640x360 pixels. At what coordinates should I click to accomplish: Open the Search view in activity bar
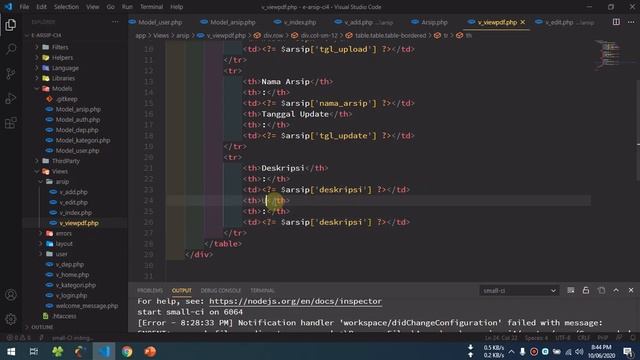[11, 49]
